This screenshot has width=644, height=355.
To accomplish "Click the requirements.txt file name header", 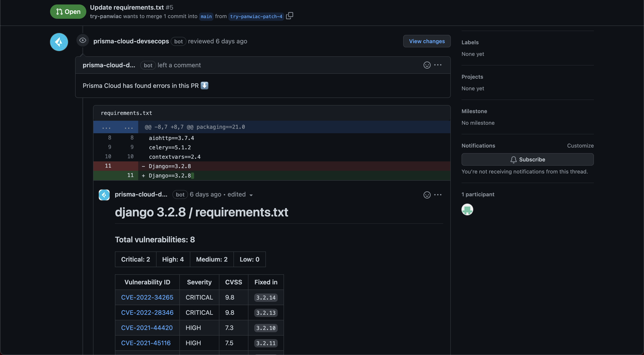I will pyautogui.click(x=126, y=113).
